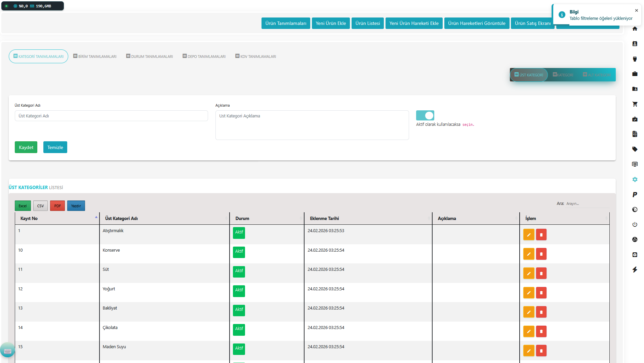
Task: Delete the Konserve row with trash icon
Action: pyautogui.click(x=541, y=254)
